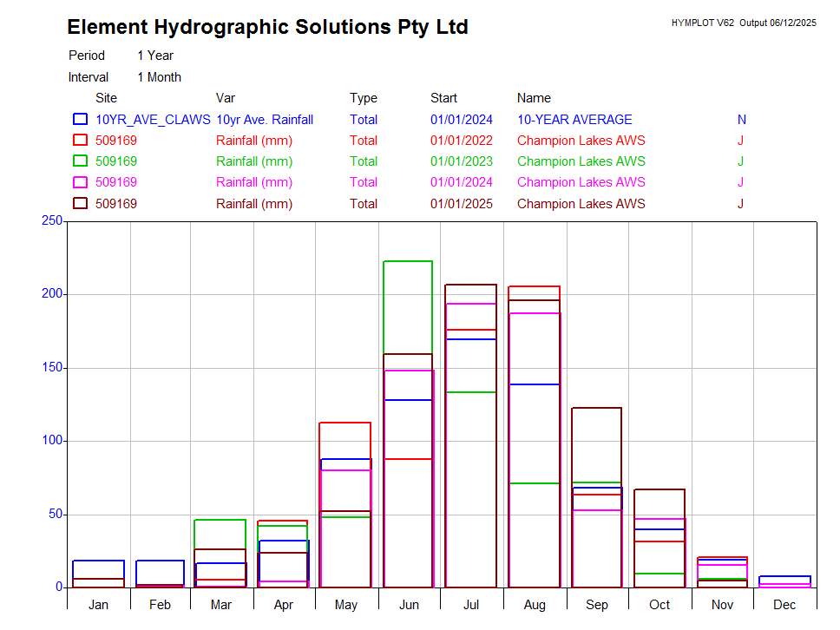Click the 100 label on the y-axis
This screenshot has width=840, height=630.
pos(52,441)
